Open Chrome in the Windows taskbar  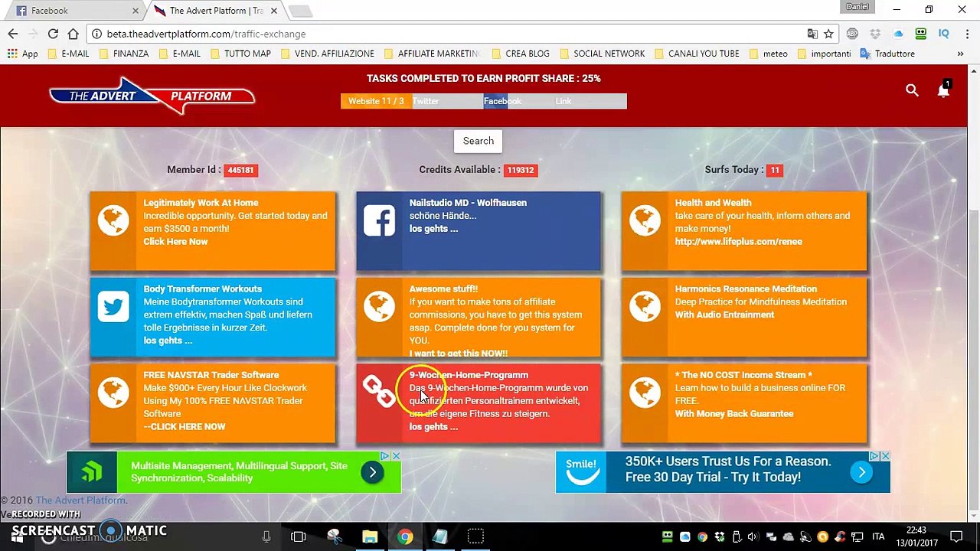click(405, 536)
